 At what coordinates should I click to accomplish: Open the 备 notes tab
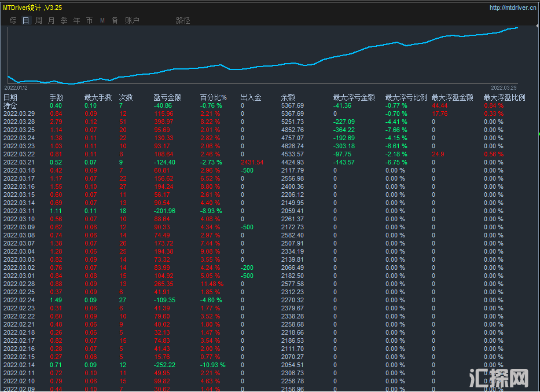115,20
